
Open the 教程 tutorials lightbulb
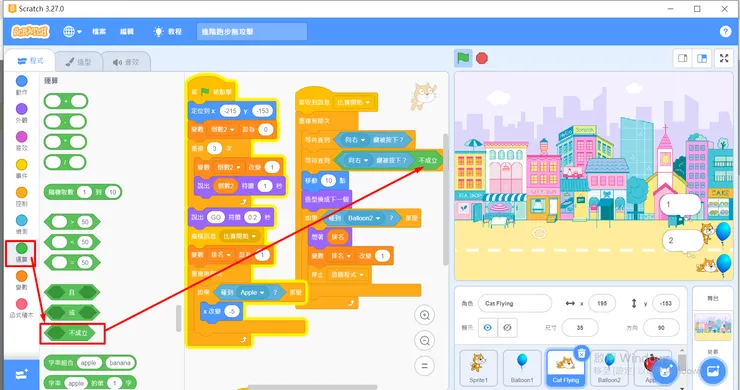[x=168, y=32]
